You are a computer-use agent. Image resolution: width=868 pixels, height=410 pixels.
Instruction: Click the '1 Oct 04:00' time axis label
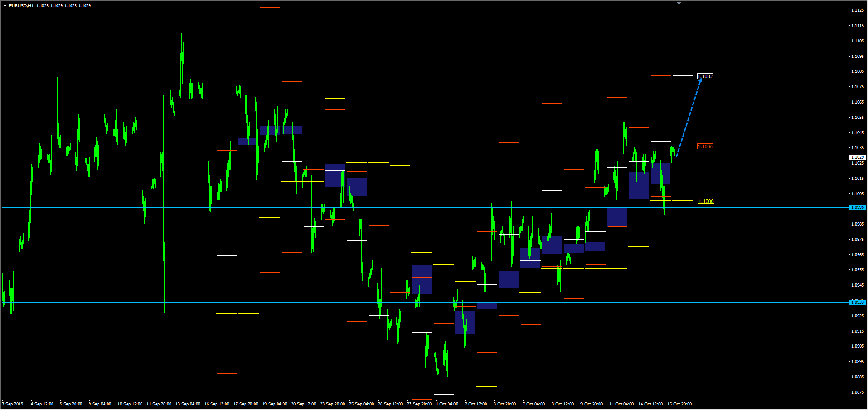pos(447,404)
